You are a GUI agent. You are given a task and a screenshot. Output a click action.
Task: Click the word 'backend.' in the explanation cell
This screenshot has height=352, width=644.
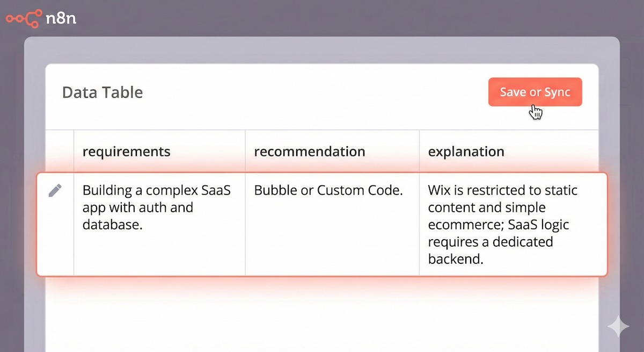pos(456,259)
